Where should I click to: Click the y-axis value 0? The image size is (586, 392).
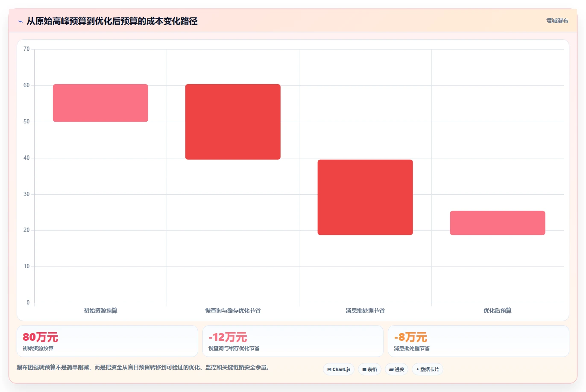pos(28,303)
